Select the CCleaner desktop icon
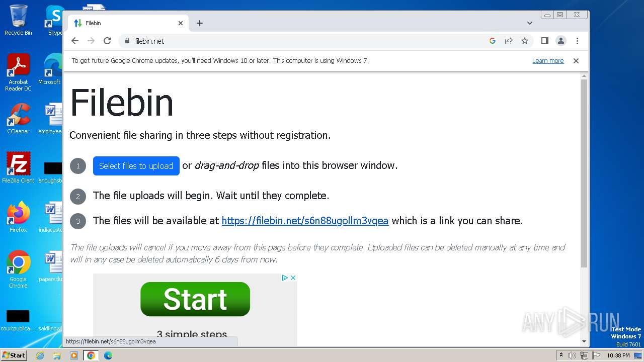The height and width of the screenshot is (362, 644). point(18,119)
